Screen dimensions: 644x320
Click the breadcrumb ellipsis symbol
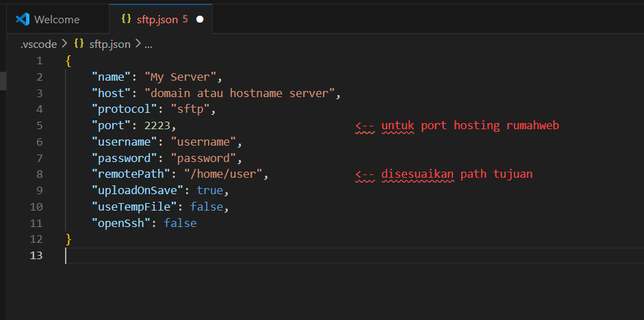(x=148, y=44)
